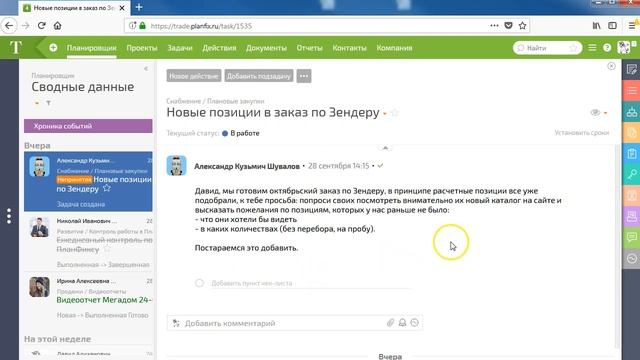The image size is (640, 360).
Task: Click the clock icon in the comment box
Action: (x=415, y=323)
